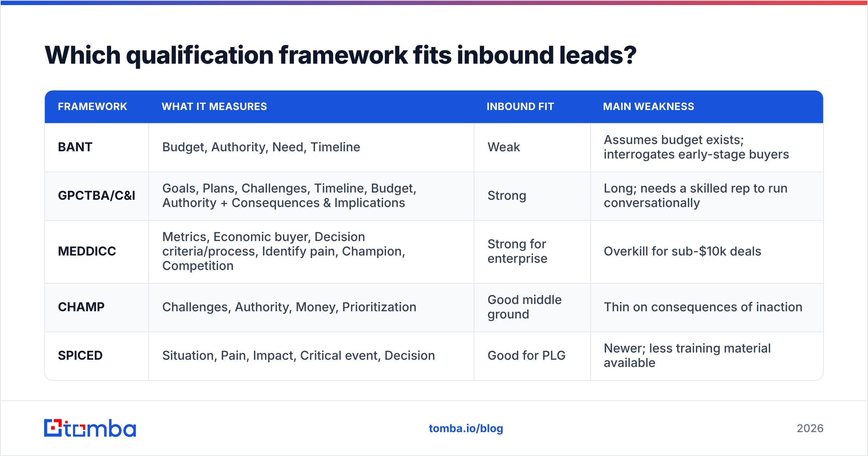
Task: Click the 'Metrics, Economic buyer' description cell
Action: point(311,252)
